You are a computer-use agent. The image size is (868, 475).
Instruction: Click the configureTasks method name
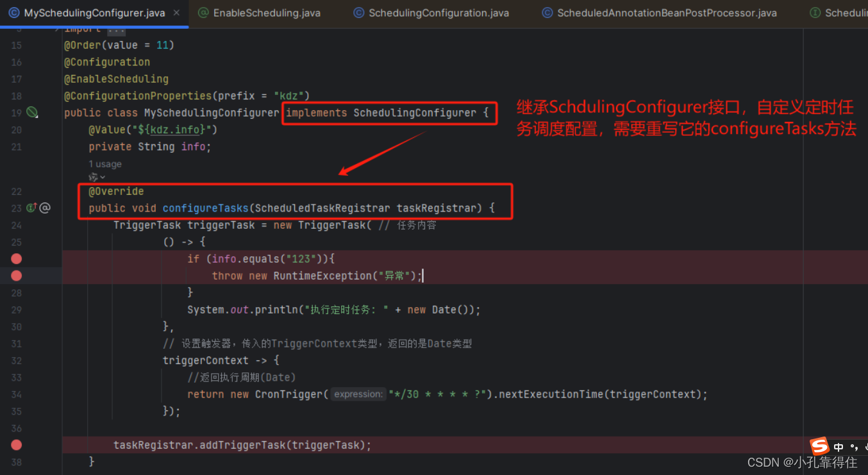(206, 208)
